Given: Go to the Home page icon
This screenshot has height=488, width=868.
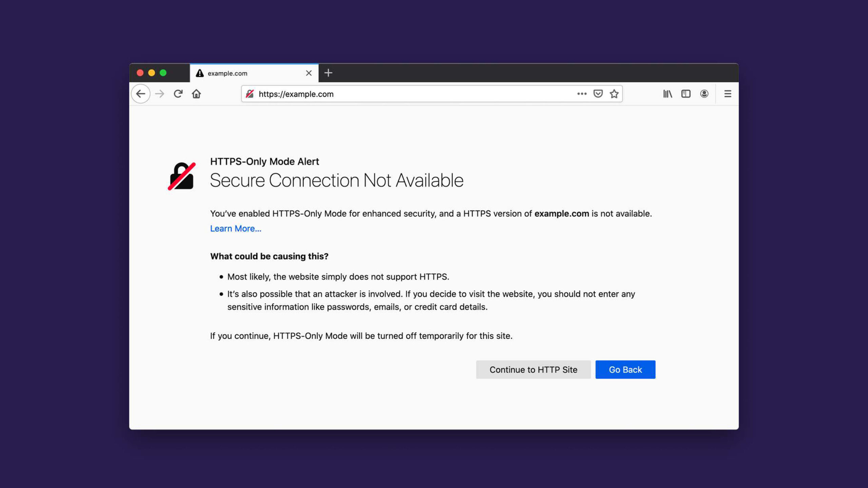Looking at the screenshot, I should (196, 94).
